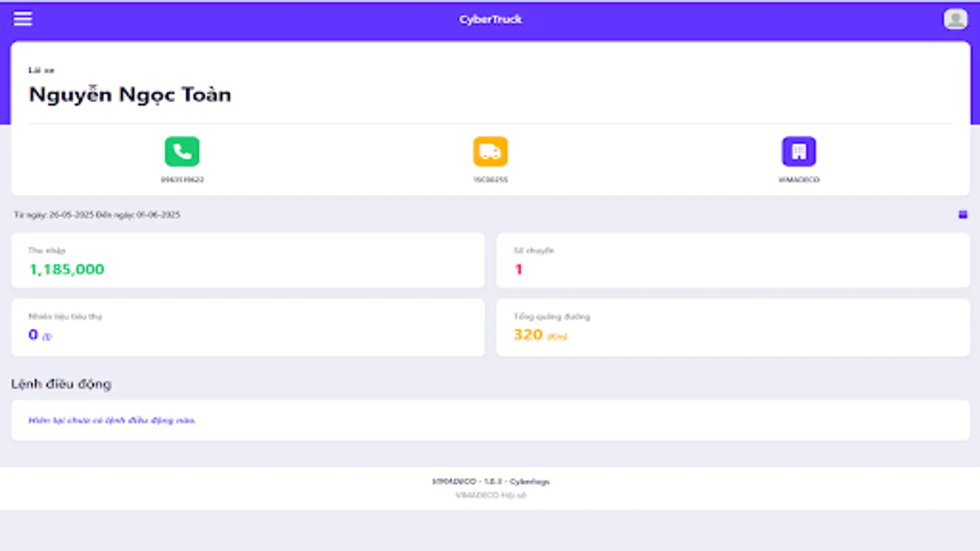Select the Tổng quãng đường distance card
Image resolution: width=980 pixels, height=551 pixels.
click(733, 327)
